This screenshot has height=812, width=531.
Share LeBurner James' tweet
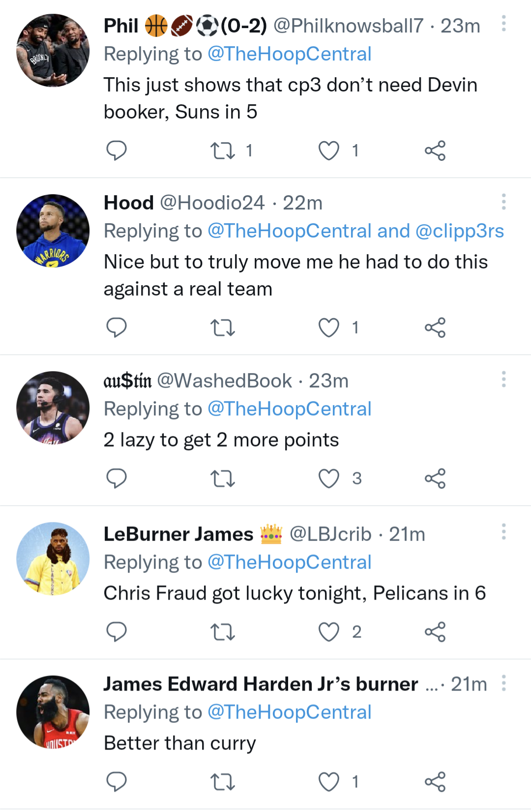pyautogui.click(x=435, y=632)
